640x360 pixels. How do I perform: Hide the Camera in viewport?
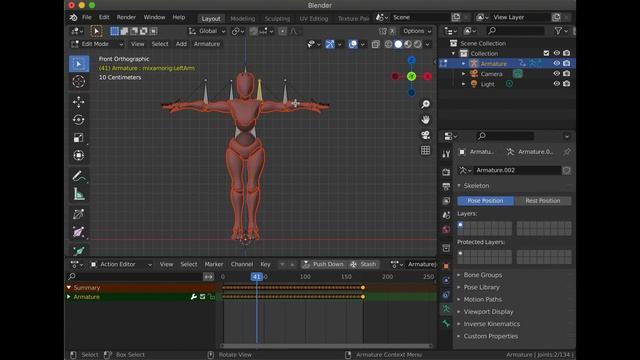556,73
